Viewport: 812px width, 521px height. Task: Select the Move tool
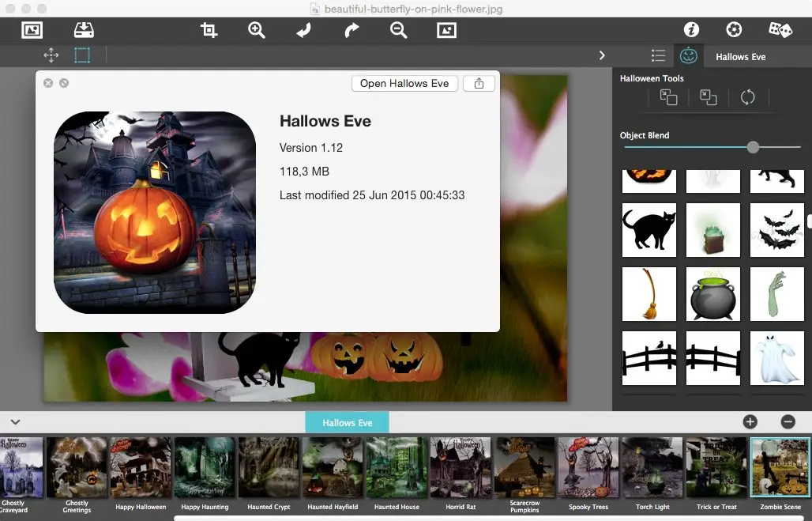pyautogui.click(x=51, y=55)
